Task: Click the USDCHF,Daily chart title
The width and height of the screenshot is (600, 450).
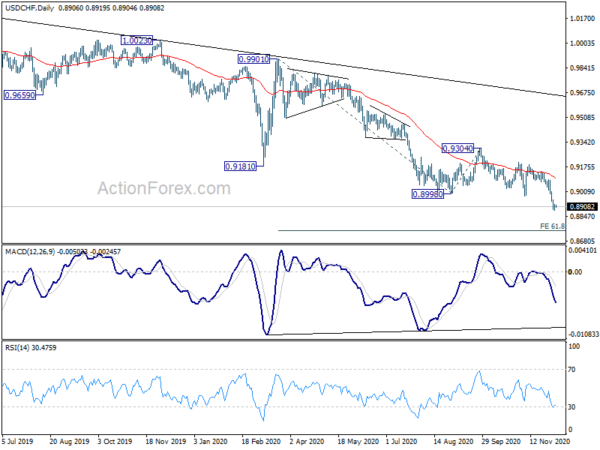Action: coord(29,8)
